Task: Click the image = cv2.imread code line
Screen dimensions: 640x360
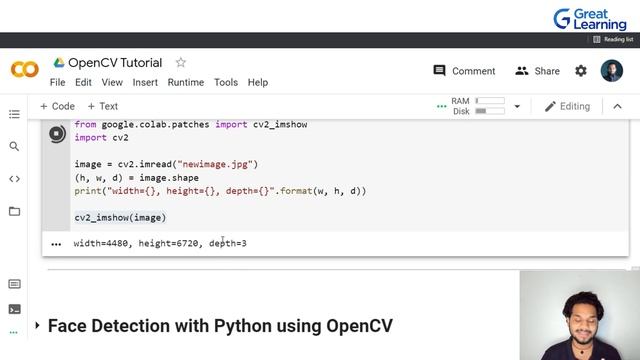Action: click(166, 164)
